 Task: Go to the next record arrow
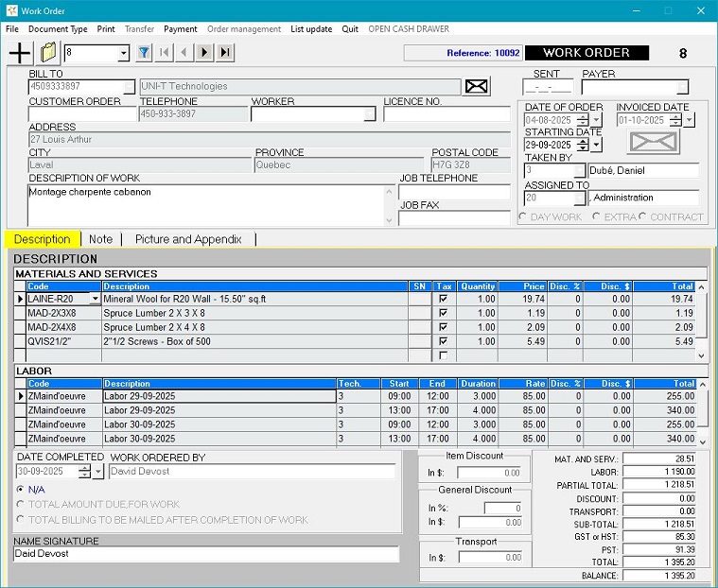pos(205,53)
